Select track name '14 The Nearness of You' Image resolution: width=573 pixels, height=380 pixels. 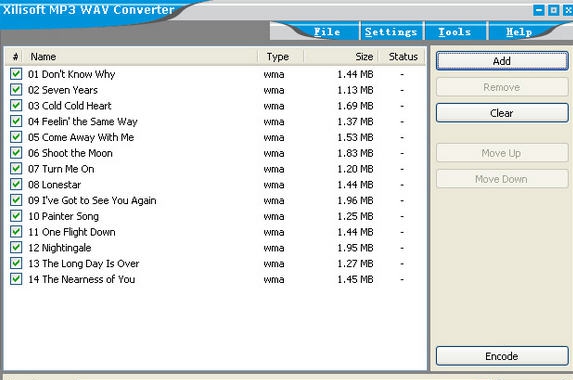tap(81, 279)
